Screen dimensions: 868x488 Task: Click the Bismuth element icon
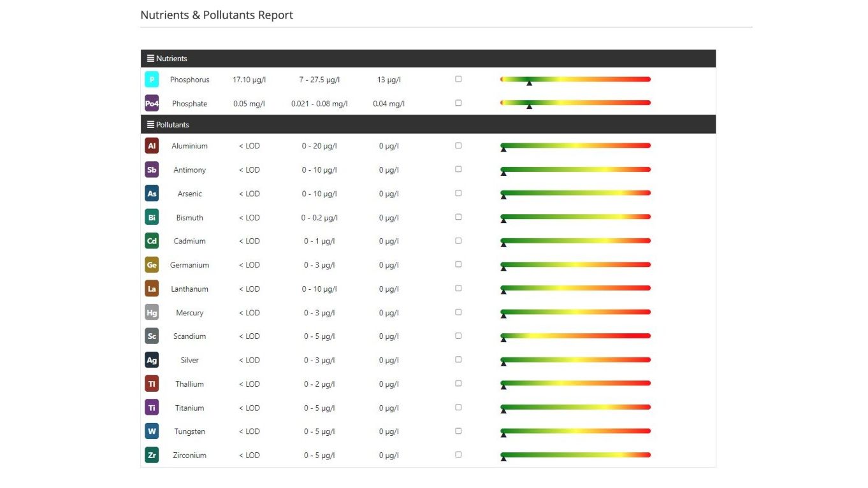(x=152, y=217)
